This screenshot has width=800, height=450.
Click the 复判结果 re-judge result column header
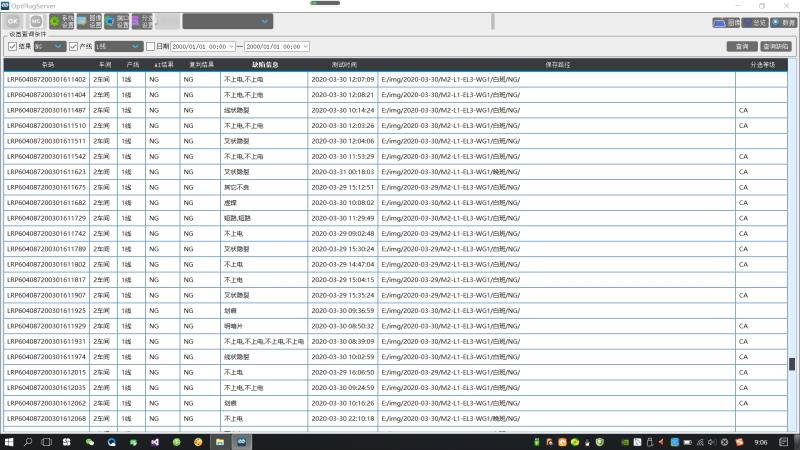tap(201, 65)
